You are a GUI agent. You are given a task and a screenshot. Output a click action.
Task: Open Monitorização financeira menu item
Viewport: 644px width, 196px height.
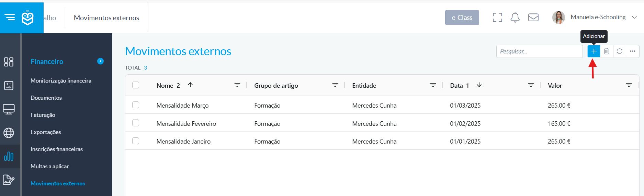(61, 81)
